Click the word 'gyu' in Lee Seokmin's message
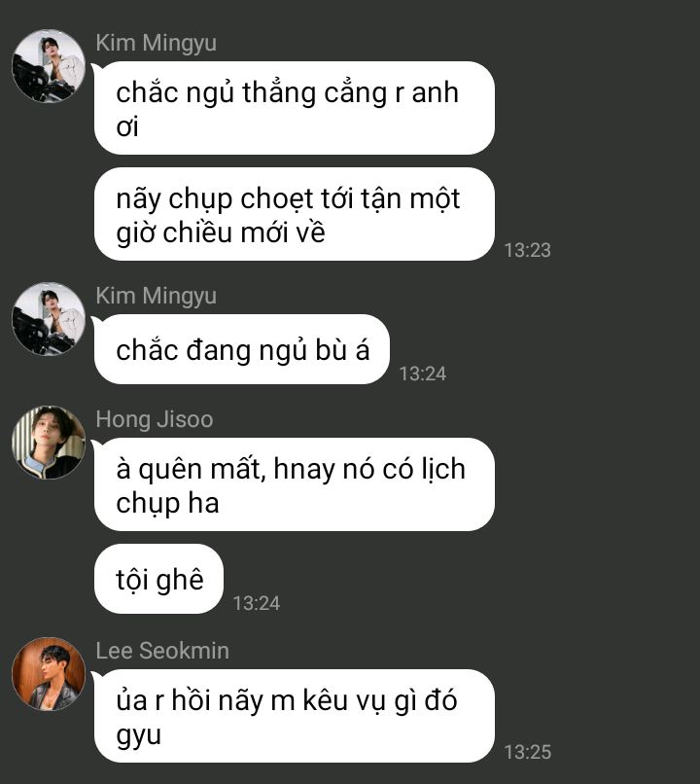Image resolution: width=700 pixels, height=784 pixels. coord(138,737)
